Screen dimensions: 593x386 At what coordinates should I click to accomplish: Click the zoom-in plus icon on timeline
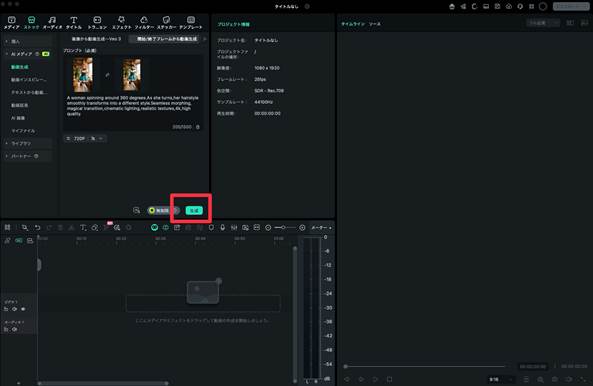tap(302, 227)
